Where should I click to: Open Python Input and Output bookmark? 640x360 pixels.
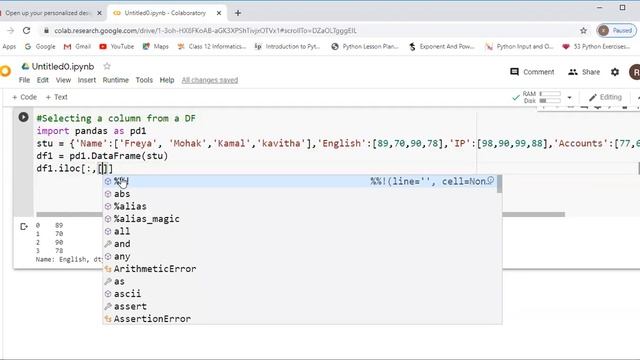click(x=519, y=47)
